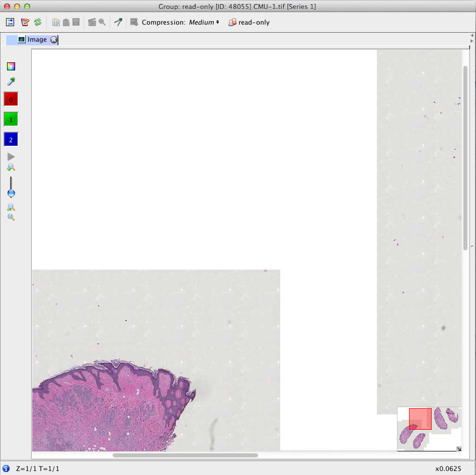Click the gray play arrow button
This screenshot has width=476, height=475.
(11, 157)
